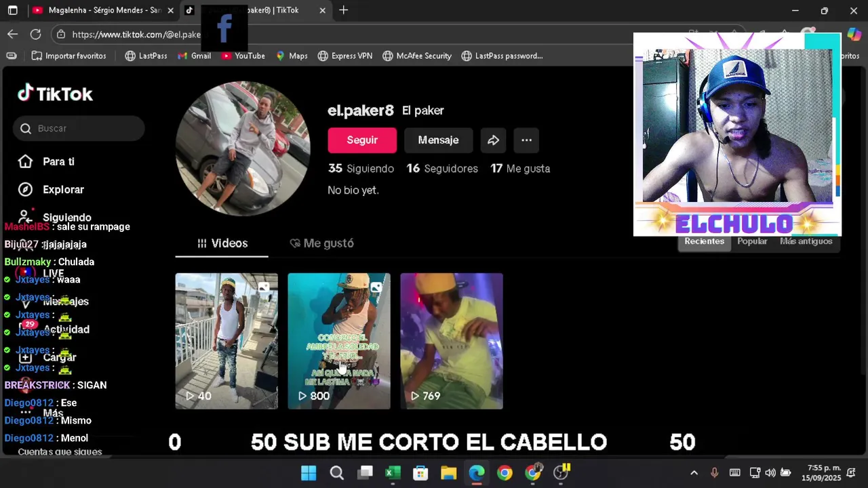Click browser back arrow

coord(13,34)
